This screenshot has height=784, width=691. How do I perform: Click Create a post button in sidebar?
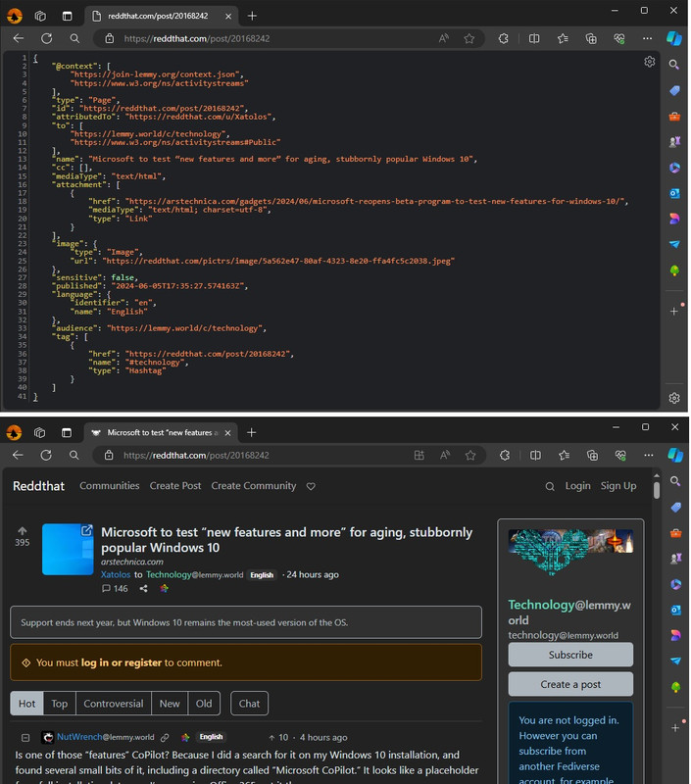(570, 684)
